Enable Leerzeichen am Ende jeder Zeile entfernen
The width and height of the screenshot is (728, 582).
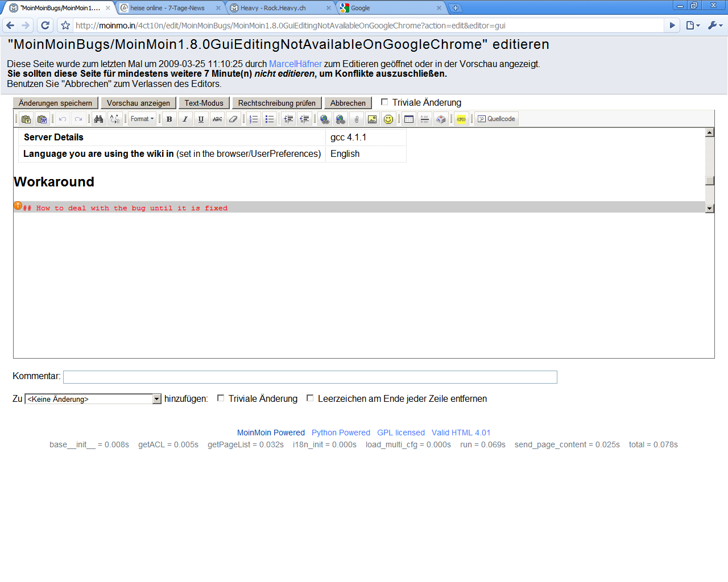[x=310, y=398]
